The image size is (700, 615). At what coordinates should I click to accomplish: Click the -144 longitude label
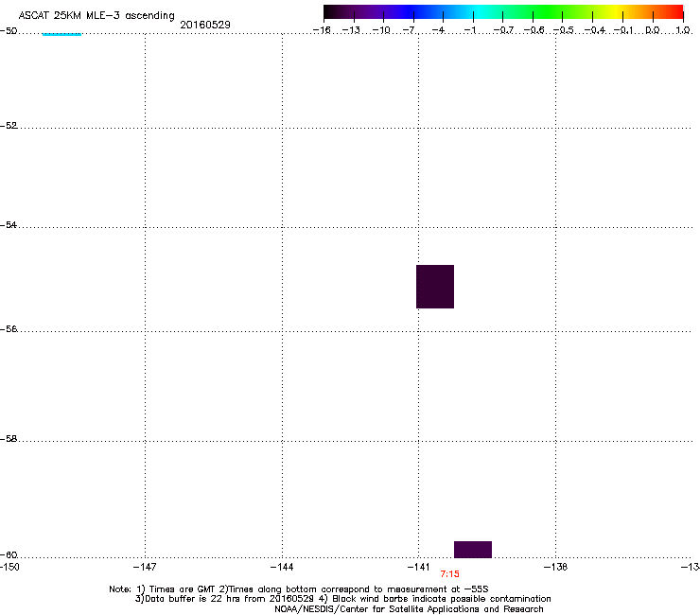(x=282, y=567)
